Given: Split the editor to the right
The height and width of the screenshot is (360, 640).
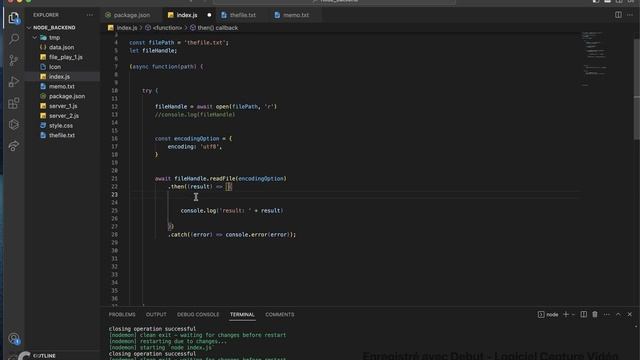Looking at the screenshot, I should pyautogui.click(x=618, y=15).
